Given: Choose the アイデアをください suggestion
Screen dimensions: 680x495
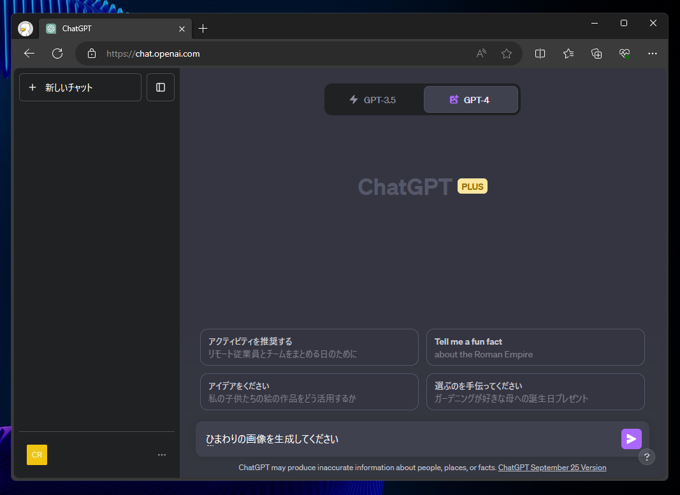Looking at the screenshot, I should [x=309, y=392].
